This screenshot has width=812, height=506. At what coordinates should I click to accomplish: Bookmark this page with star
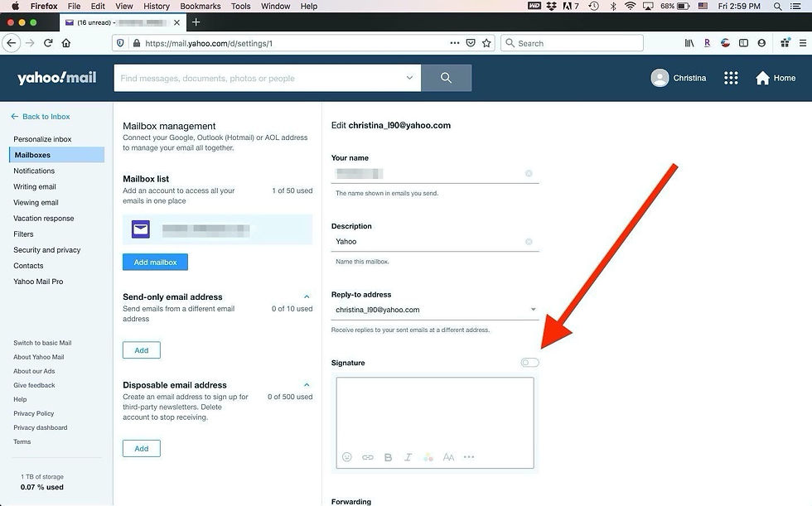point(486,43)
